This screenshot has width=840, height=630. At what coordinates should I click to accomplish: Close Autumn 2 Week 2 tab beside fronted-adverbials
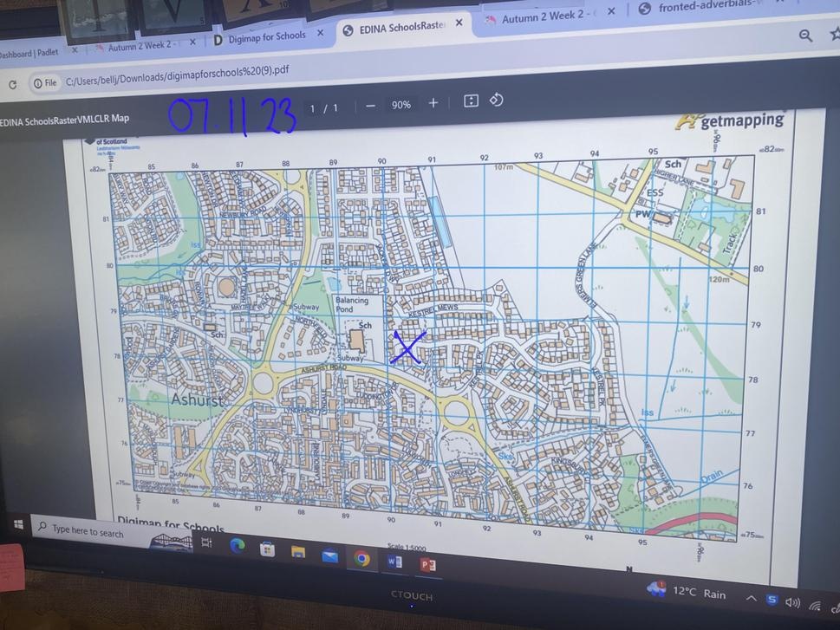point(611,10)
